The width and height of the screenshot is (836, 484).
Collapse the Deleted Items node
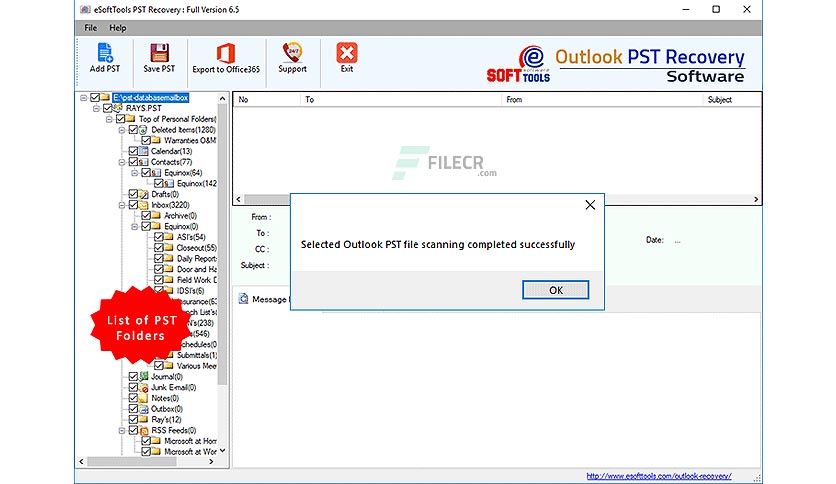coord(122,130)
